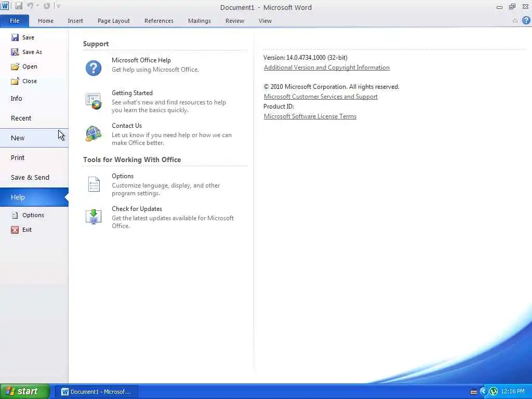The image size is (532, 399).
Task: Click the Microsoft Office Help question mark icon
Action: pos(94,68)
